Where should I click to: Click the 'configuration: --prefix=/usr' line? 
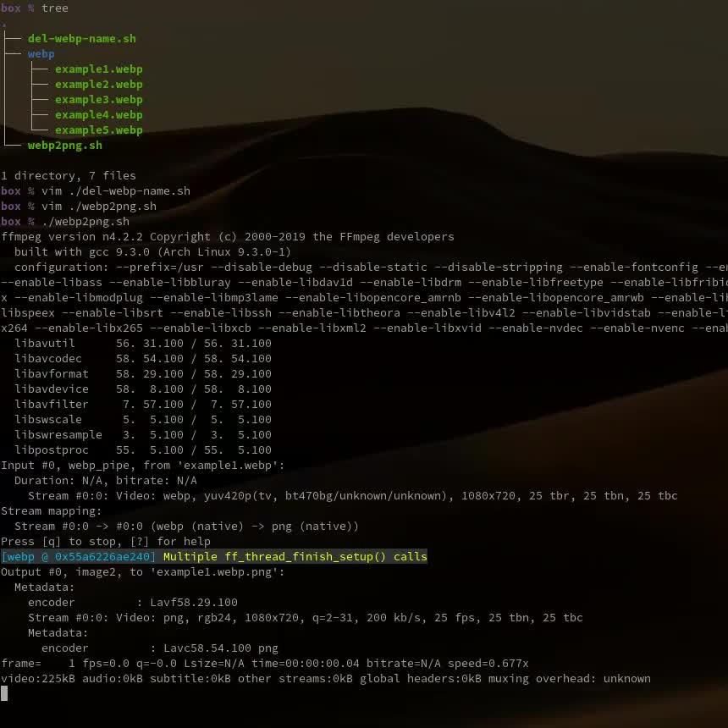click(x=371, y=267)
